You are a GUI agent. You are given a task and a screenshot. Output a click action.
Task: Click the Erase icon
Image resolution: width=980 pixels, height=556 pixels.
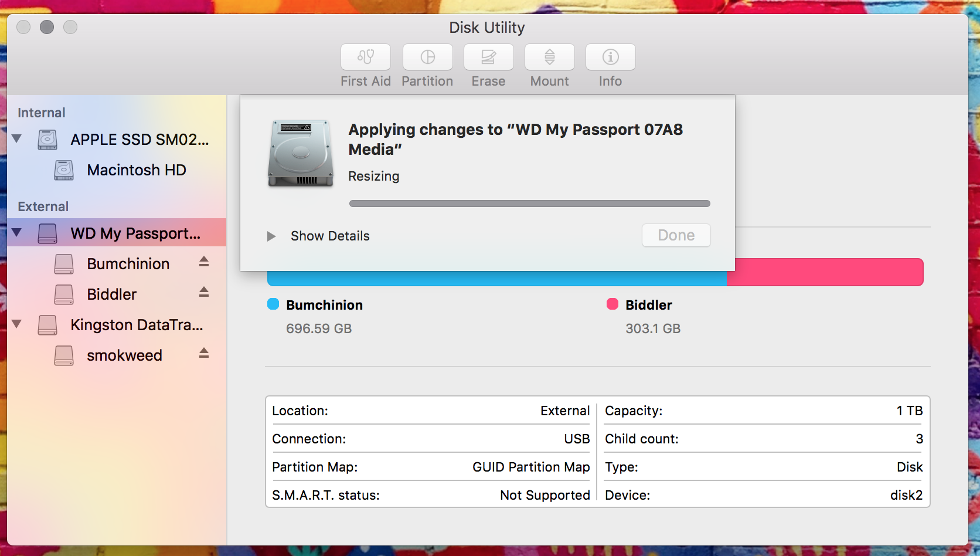tap(488, 65)
